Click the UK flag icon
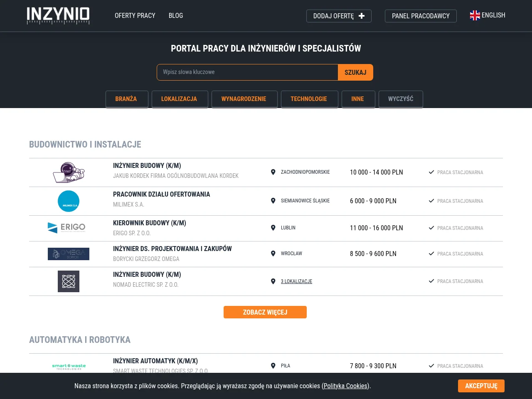 click(x=475, y=15)
